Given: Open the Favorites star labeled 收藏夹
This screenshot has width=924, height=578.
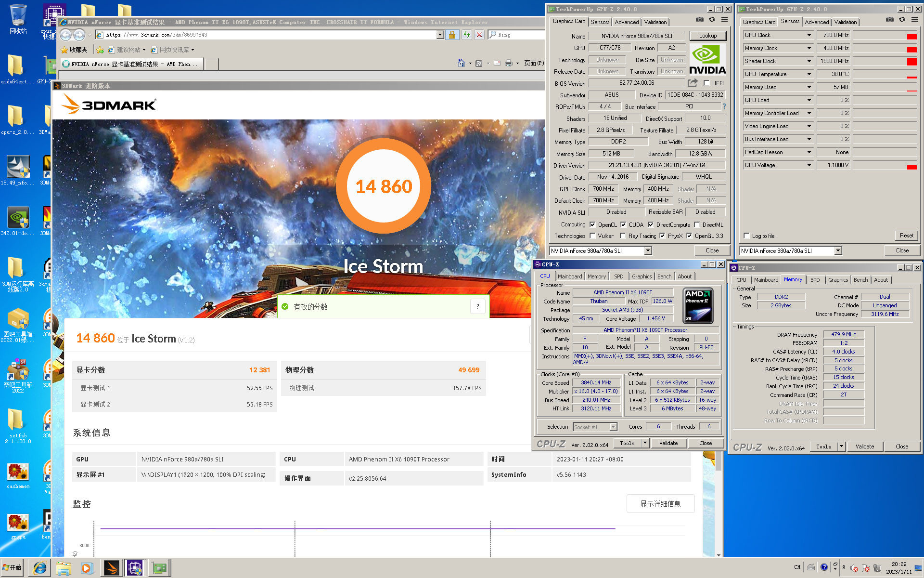Looking at the screenshot, I should tap(74, 50).
